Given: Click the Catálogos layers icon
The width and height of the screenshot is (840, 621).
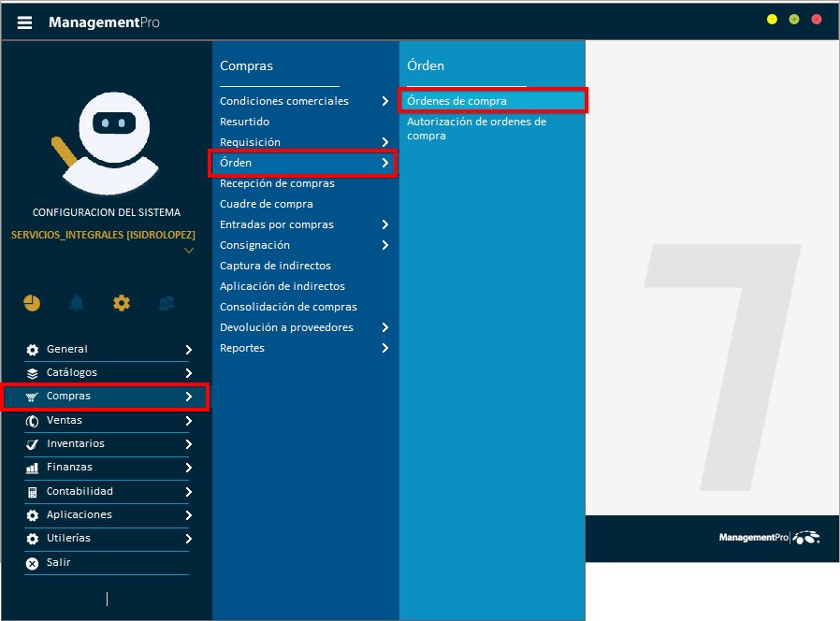Looking at the screenshot, I should coord(32,373).
